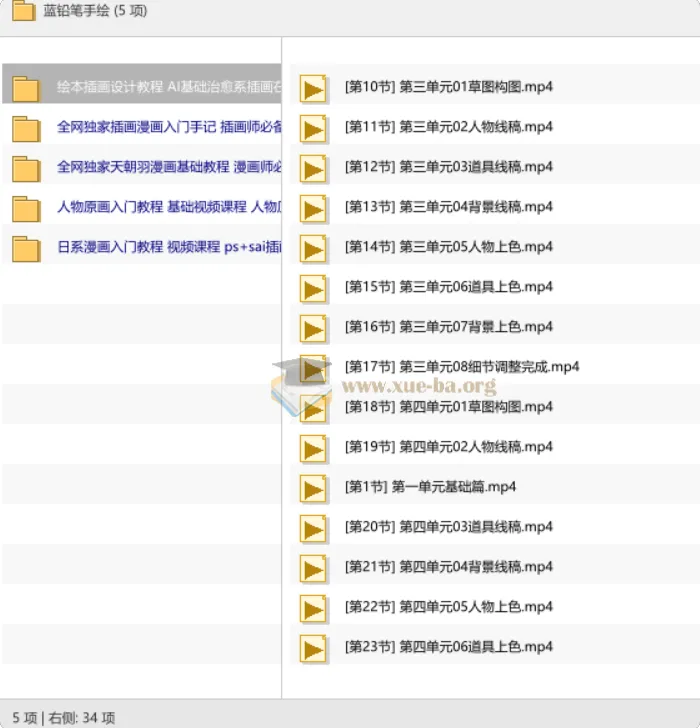The height and width of the screenshot is (728, 700).
Task: Click video icon for 第14节 人物上色
Action: click(x=313, y=249)
